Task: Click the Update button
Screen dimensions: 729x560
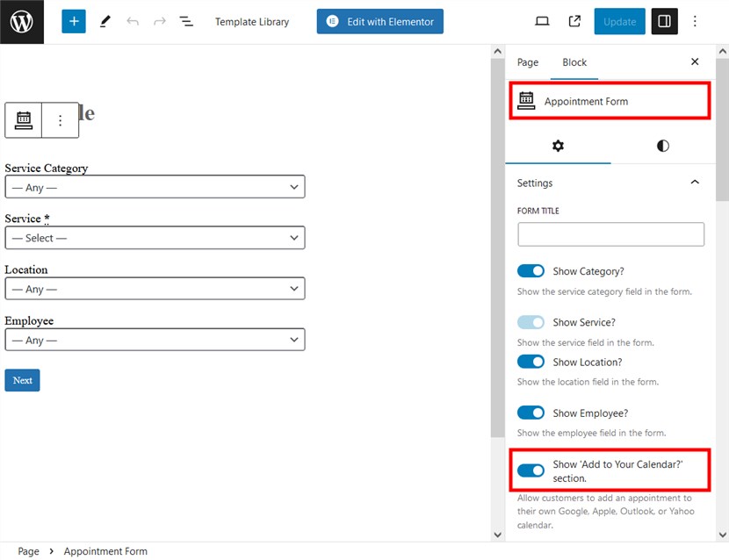Action: (619, 21)
